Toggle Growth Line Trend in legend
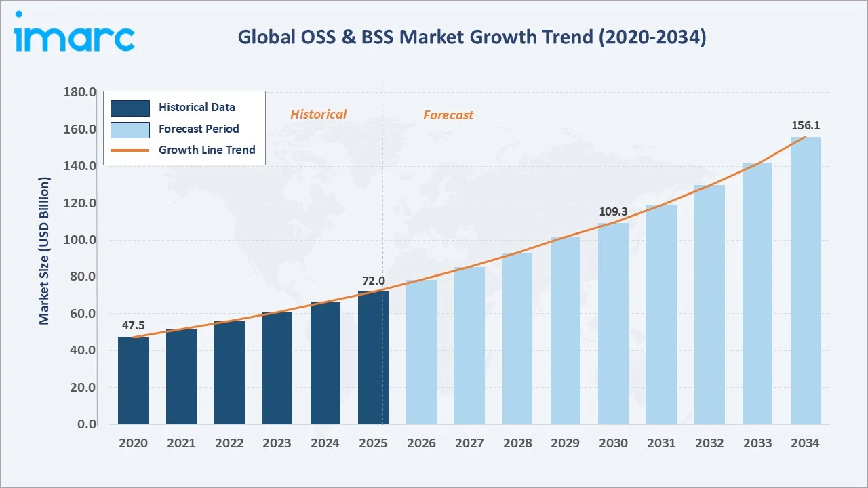Viewport: 868px width, 488px height. [x=207, y=150]
